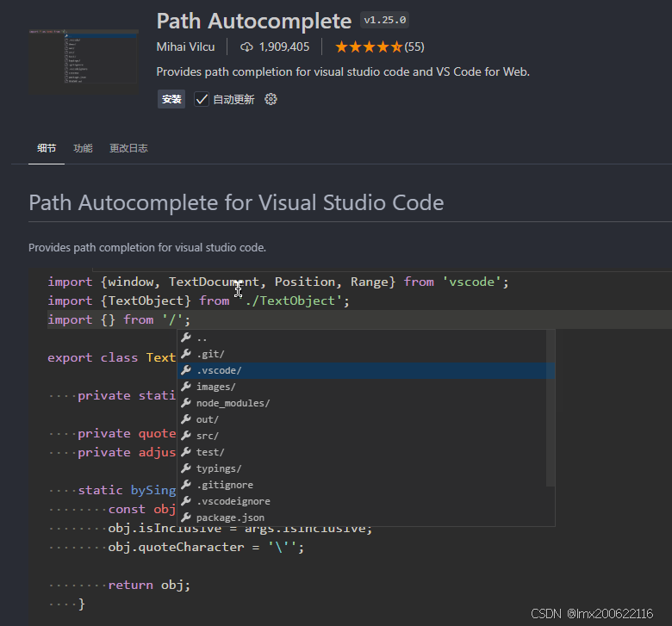The image size is (672, 626).
Task: Click 'Path Autocomplete for Visual Studio Code' heading
Action: [236, 202]
